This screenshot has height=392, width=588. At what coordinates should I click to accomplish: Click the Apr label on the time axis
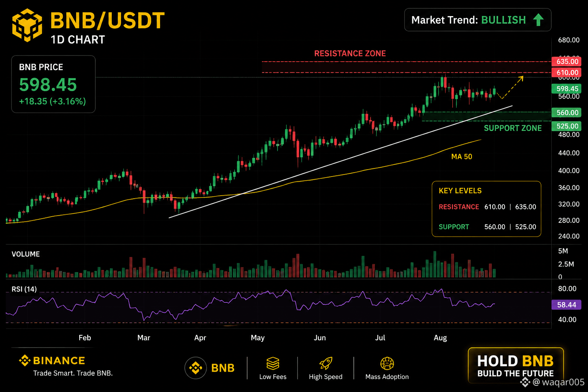coord(200,338)
